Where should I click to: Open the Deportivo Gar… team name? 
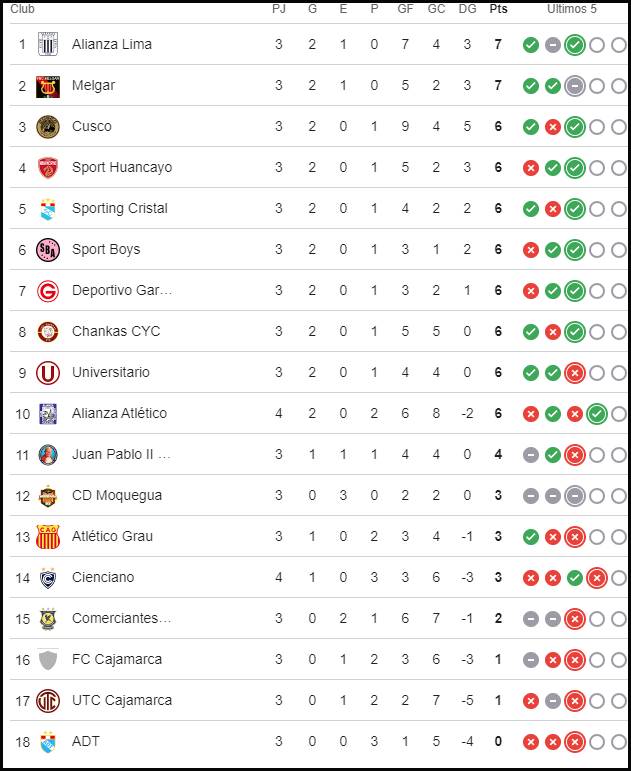click(121, 291)
